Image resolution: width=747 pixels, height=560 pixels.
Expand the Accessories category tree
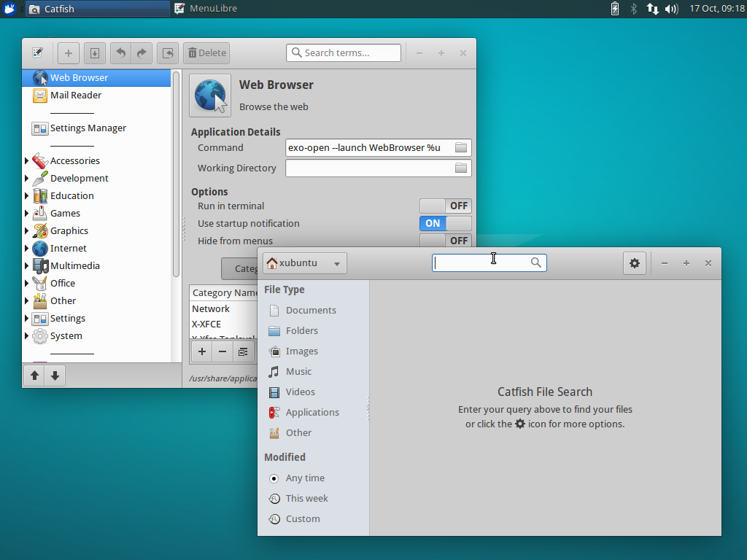[x=27, y=161]
